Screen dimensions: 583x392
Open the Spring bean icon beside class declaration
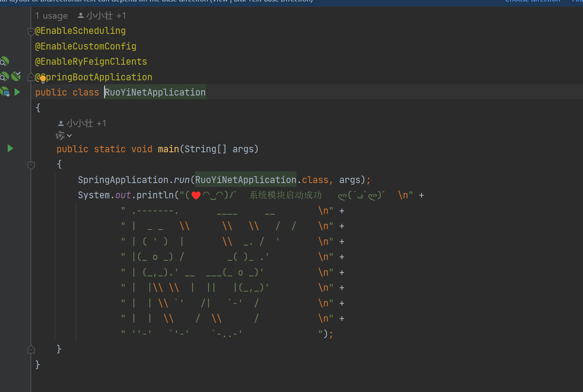(5, 92)
